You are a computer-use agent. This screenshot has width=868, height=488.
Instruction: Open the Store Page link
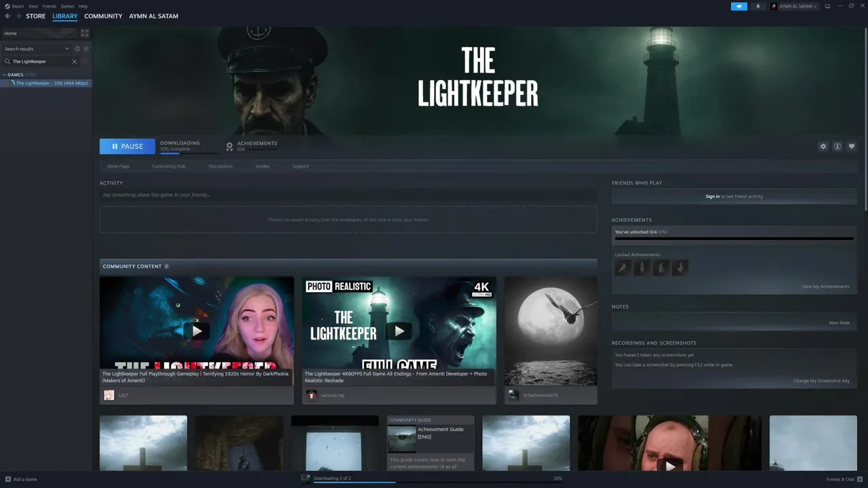(118, 166)
